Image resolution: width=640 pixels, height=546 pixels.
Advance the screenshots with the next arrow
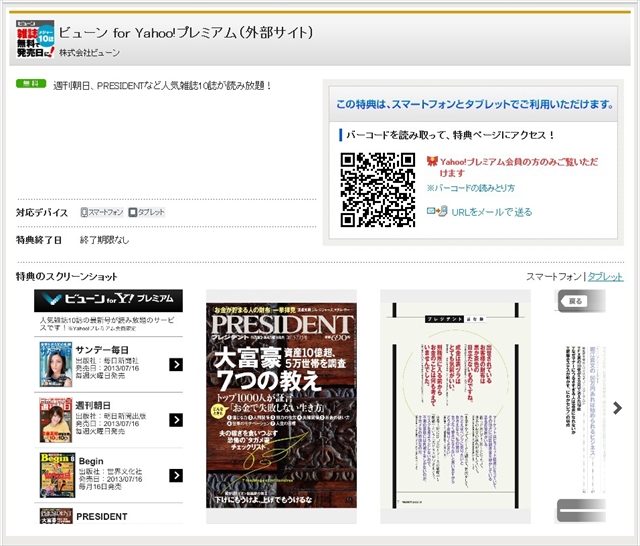[x=618, y=408]
